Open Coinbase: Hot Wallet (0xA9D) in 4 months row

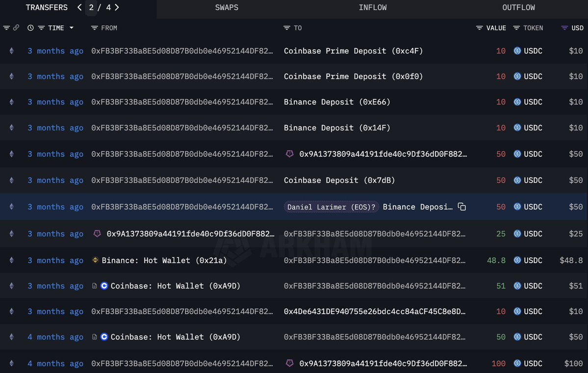tap(175, 337)
